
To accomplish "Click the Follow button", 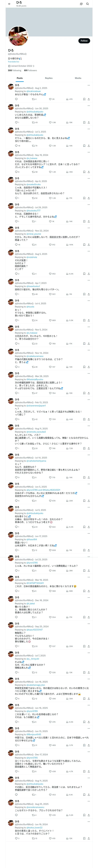I will click(x=84, y=41).
